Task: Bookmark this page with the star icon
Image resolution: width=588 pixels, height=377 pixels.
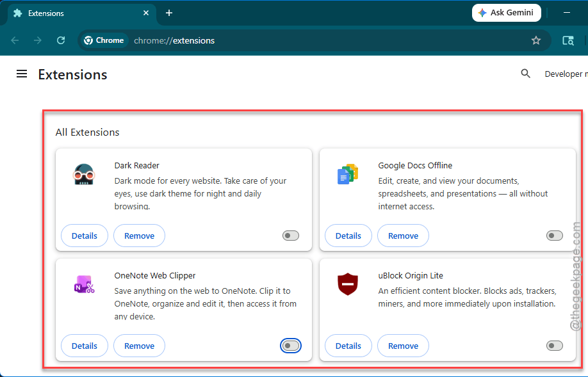Action: 536,40
